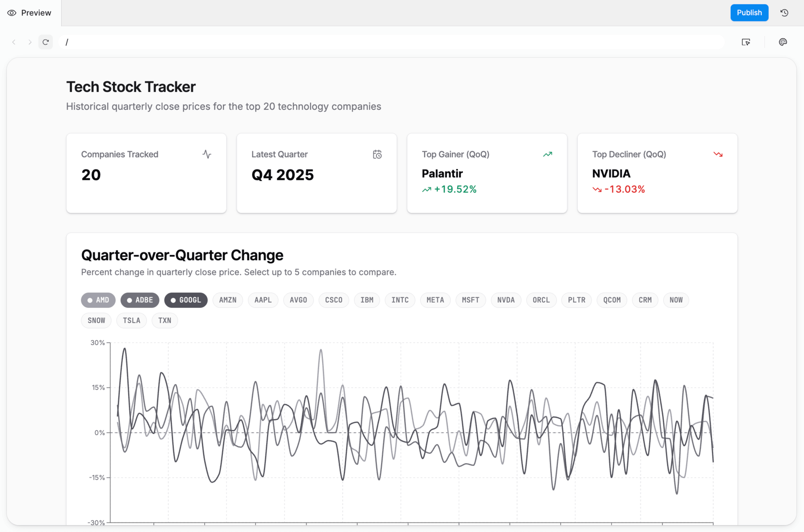This screenshot has height=532, width=804.
Task: Select the CRM chip
Action: [645, 300]
